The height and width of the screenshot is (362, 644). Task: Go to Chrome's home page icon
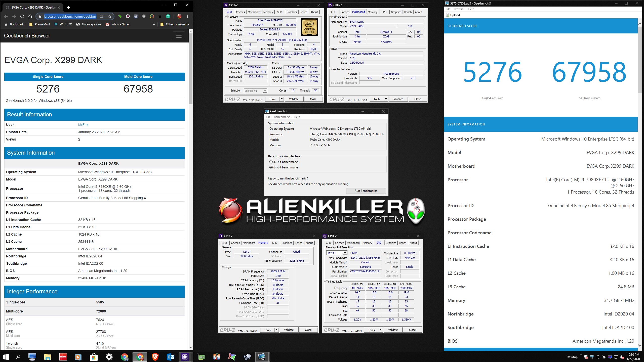pos(30,16)
